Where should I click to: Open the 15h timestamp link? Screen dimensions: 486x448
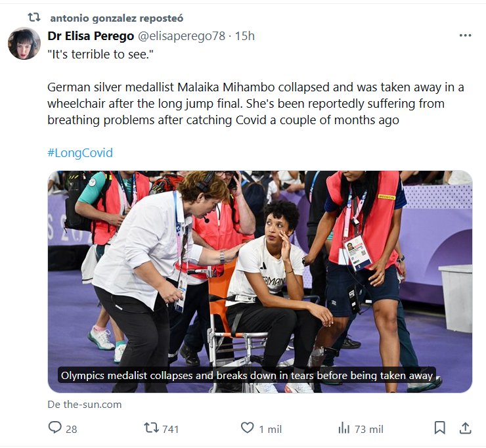pyautogui.click(x=245, y=35)
